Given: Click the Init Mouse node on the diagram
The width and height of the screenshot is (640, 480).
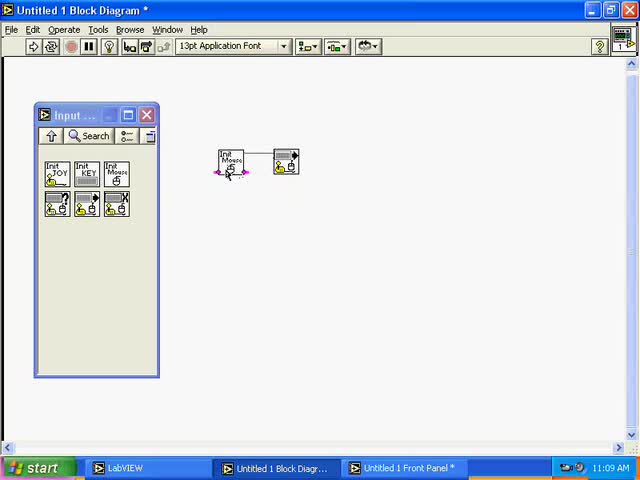Looking at the screenshot, I should click(x=231, y=162).
